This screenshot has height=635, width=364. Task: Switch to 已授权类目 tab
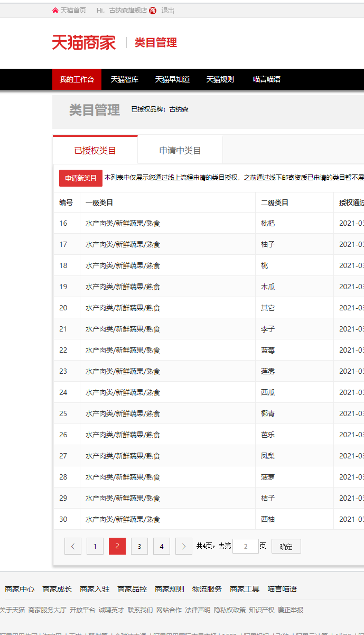click(95, 150)
